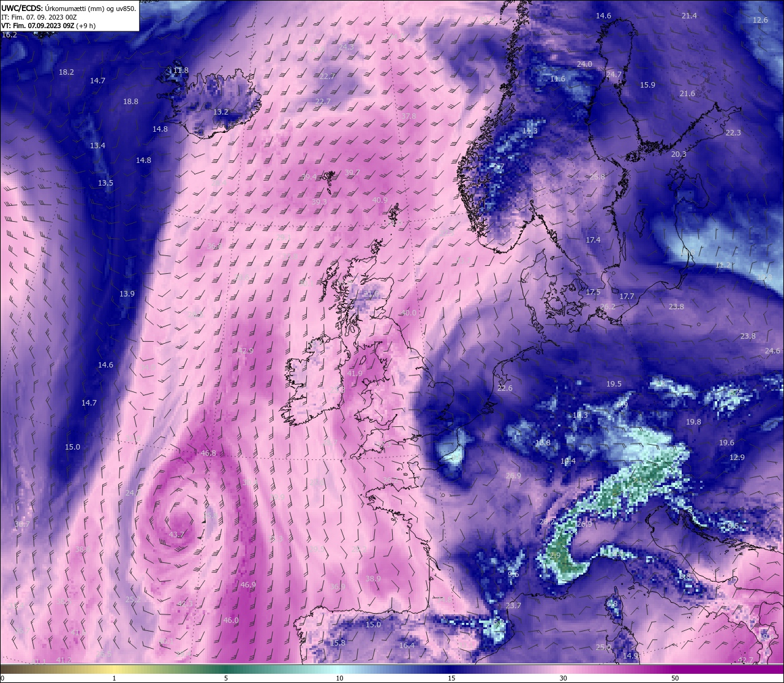This screenshot has height=683, width=784.
Task: Click the map value '46.9'
Action: click(248, 585)
